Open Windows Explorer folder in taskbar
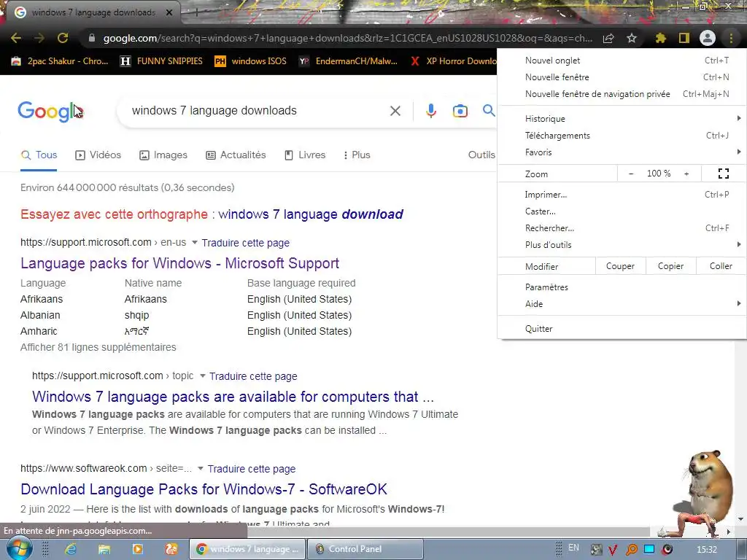Screen dimensions: 747x560 [x=104, y=549]
